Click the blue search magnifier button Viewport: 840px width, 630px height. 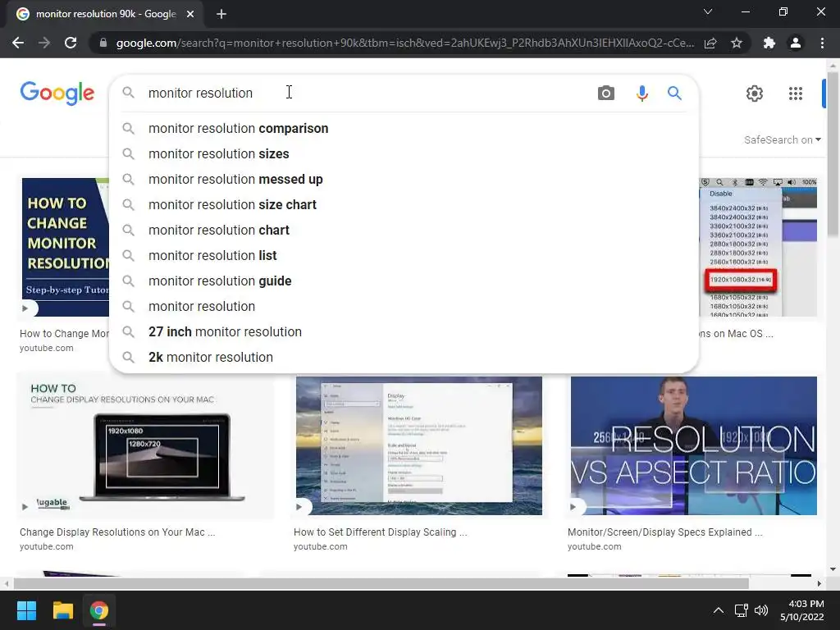pyautogui.click(x=674, y=94)
